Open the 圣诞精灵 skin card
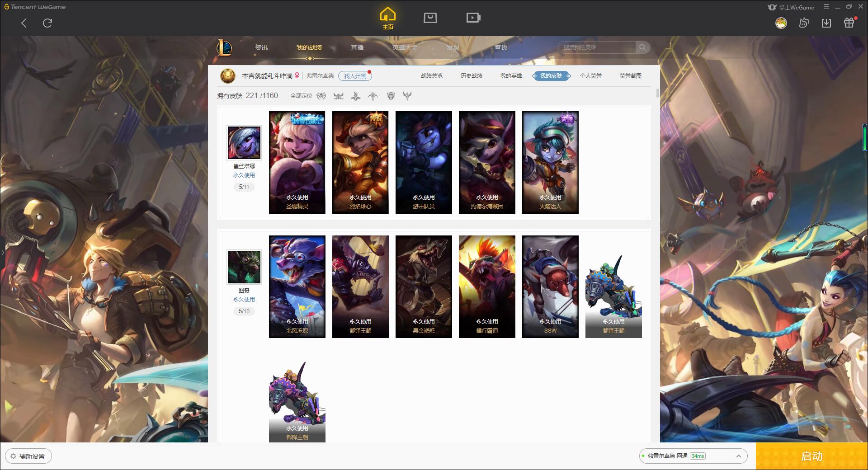 click(297, 162)
